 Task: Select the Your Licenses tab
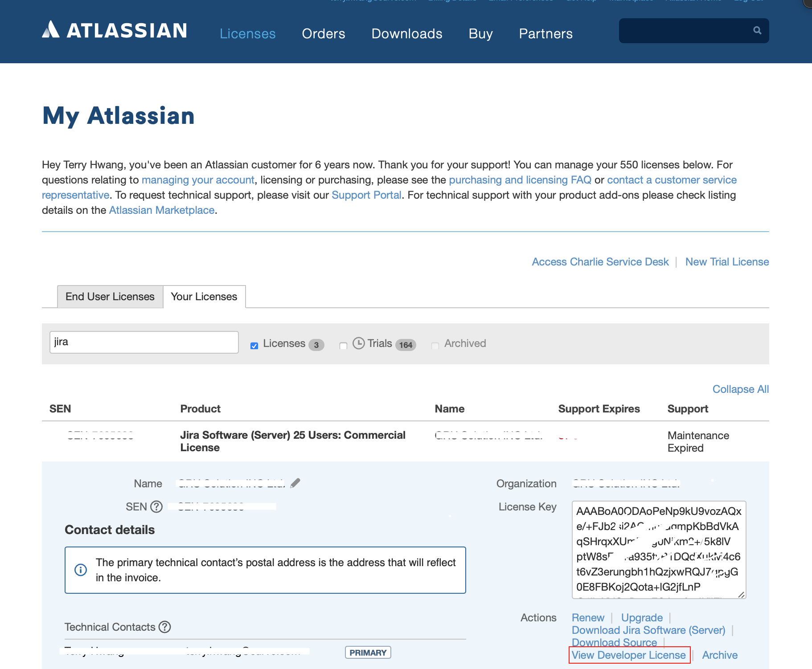click(x=204, y=297)
